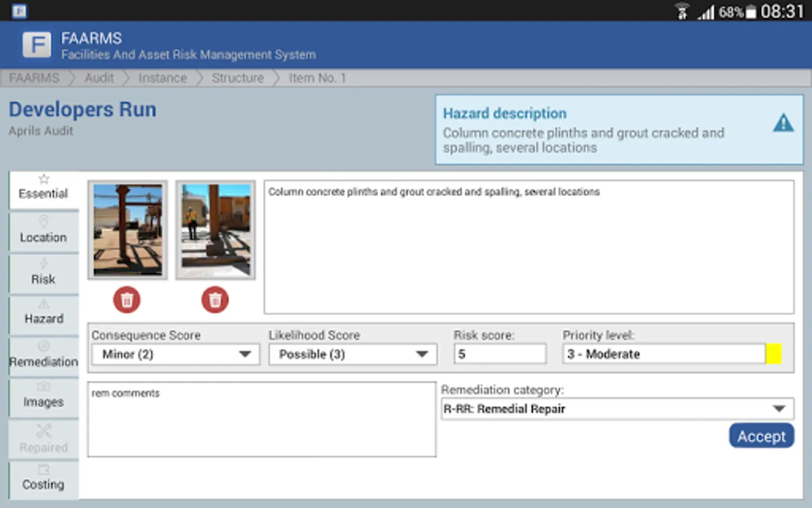Tap the signal strength indicator
The height and width of the screenshot is (508, 812).
706,12
